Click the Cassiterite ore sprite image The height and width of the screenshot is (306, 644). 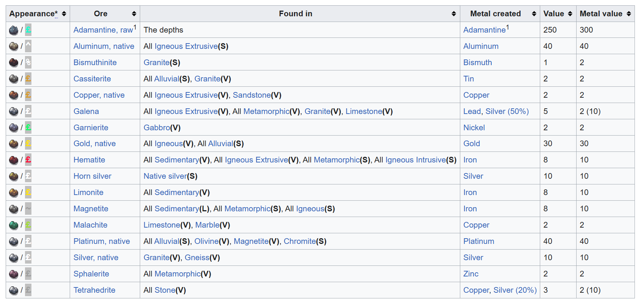[14, 79]
